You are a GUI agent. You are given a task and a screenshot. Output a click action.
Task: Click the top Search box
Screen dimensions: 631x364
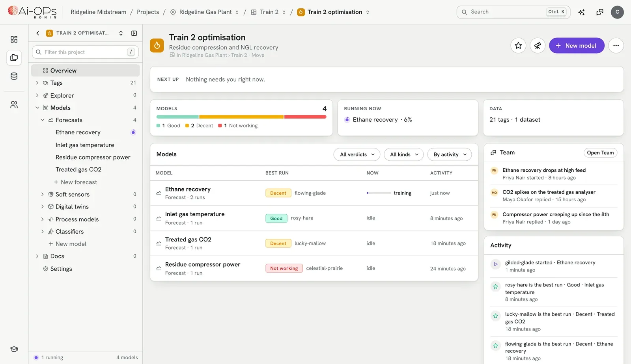click(x=513, y=12)
